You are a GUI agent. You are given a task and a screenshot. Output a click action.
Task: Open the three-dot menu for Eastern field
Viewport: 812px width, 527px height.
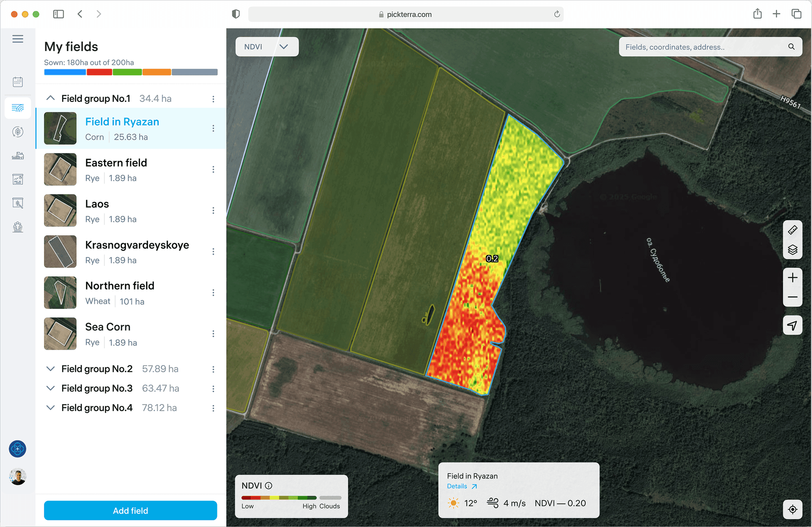(213, 169)
